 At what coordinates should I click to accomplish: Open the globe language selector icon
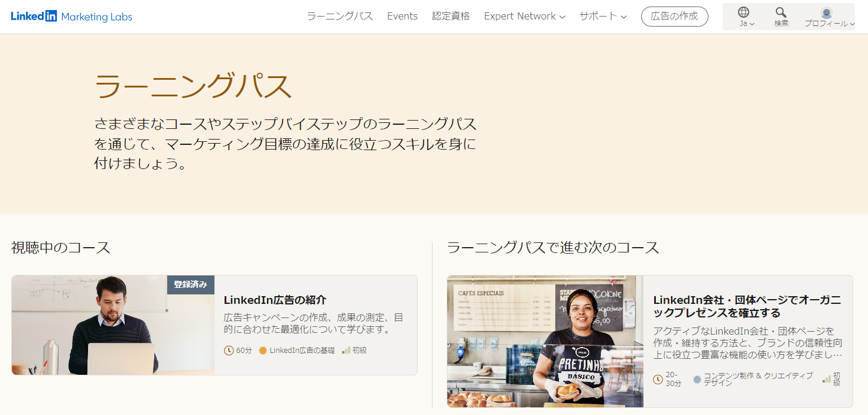(x=743, y=12)
